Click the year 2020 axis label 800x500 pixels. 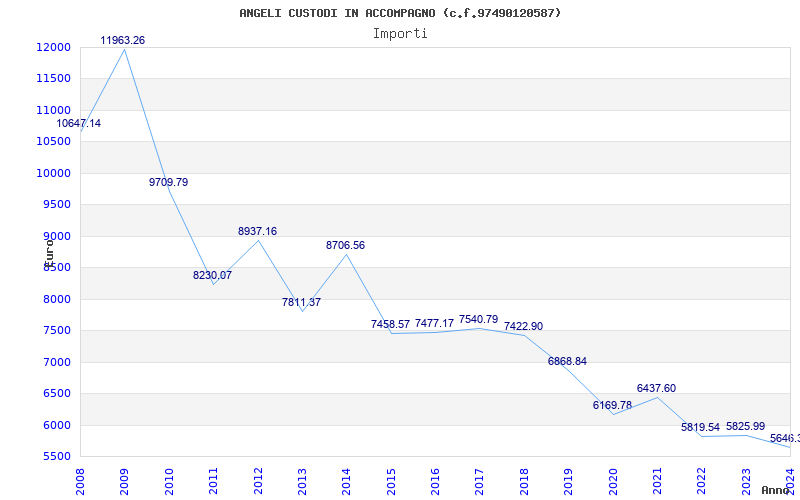(x=613, y=481)
